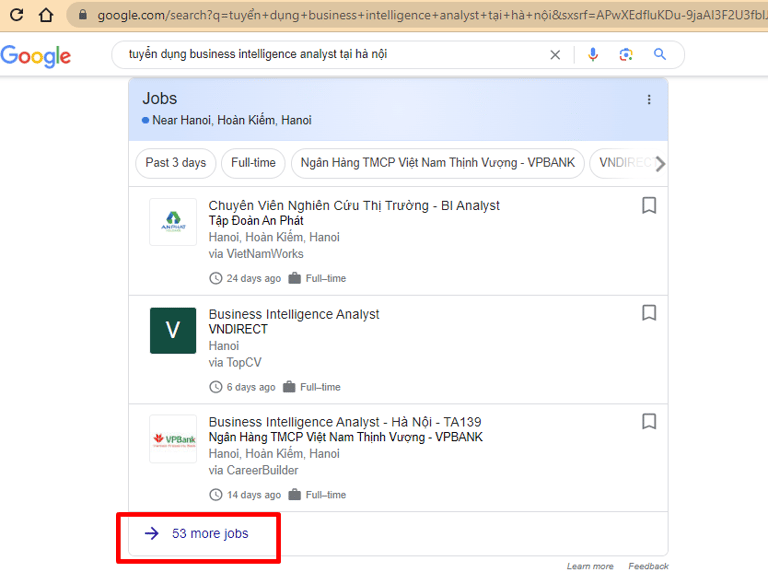Reload the page with browser refresh icon

point(17,15)
